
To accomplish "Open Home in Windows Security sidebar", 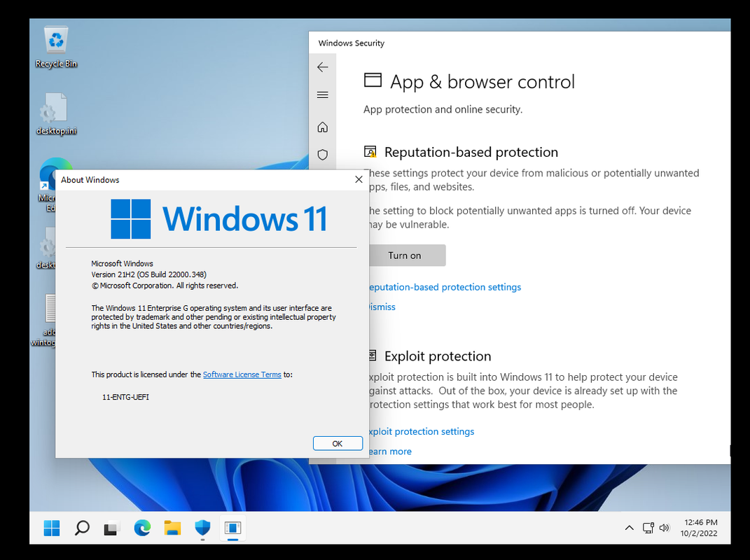I will pos(322,127).
